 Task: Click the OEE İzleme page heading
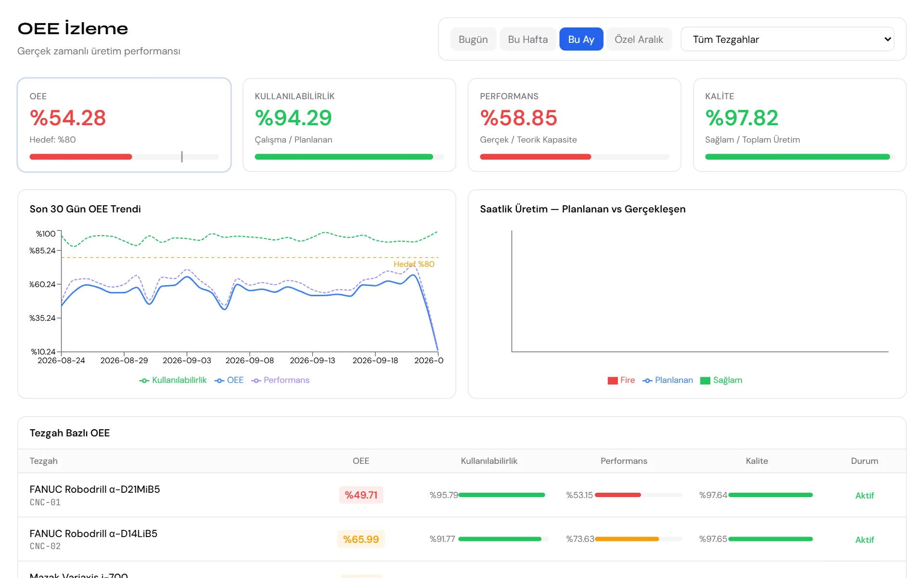(73, 28)
